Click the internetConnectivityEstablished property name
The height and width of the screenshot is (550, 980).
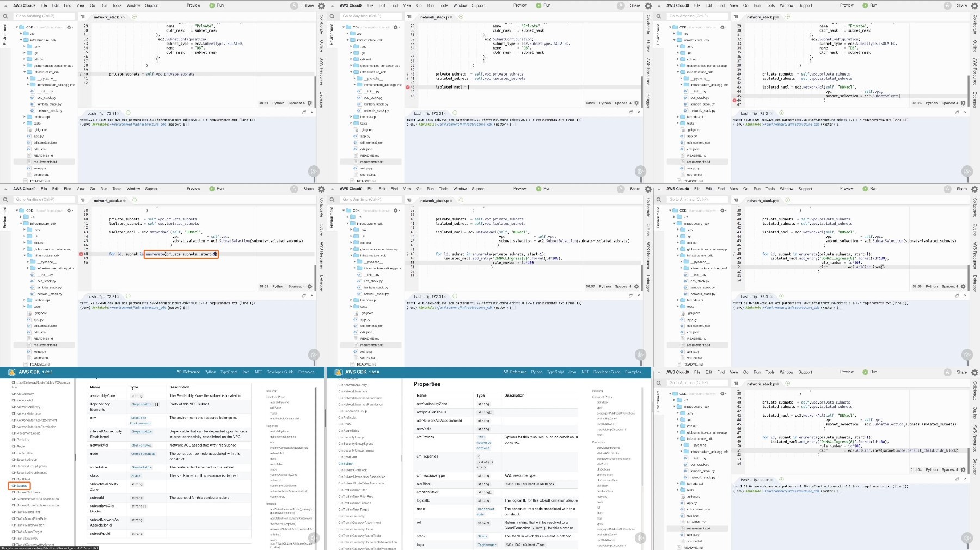coord(106,434)
